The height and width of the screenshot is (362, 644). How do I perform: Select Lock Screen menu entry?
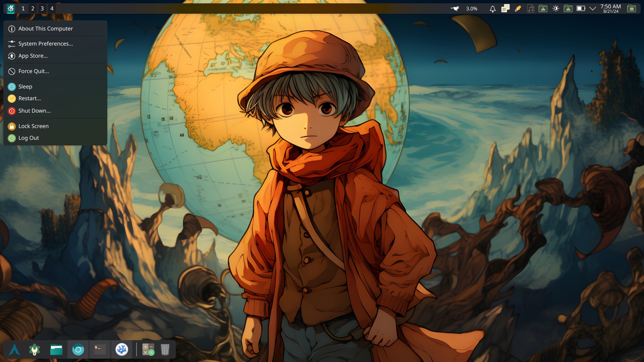point(34,126)
